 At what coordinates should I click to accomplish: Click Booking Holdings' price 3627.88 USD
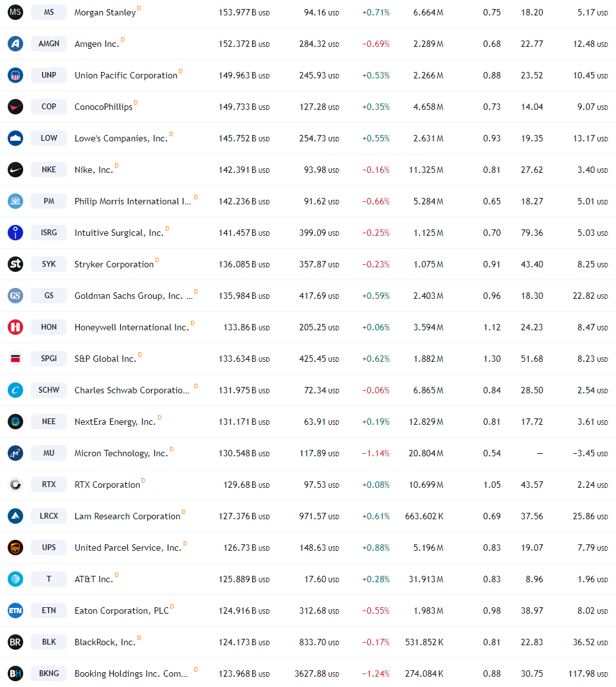(x=317, y=674)
